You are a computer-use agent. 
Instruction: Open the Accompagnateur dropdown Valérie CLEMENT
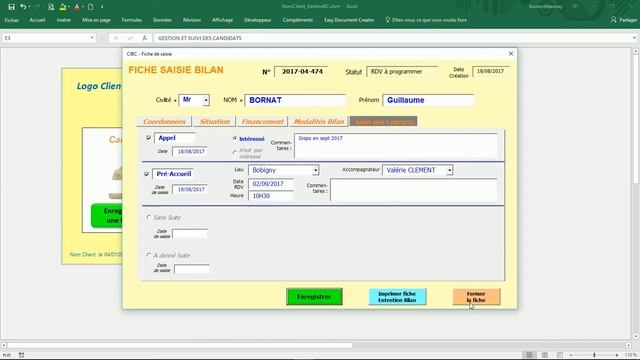[x=449, y=170]
